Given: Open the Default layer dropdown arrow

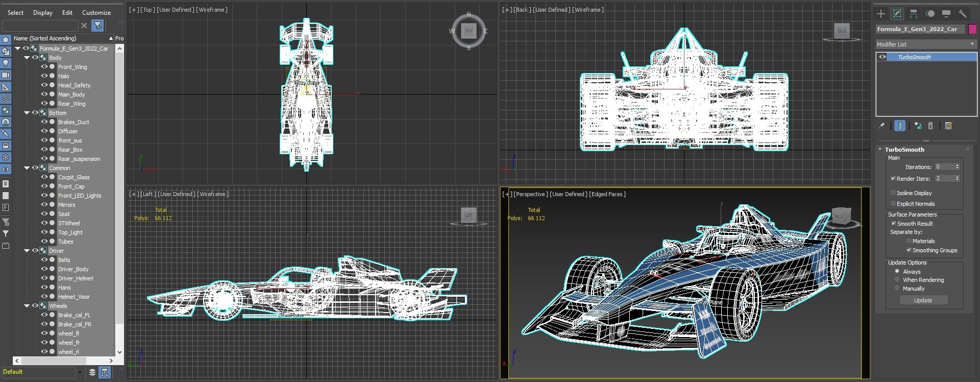Looking at the screenshot, I should coord(80,373).
